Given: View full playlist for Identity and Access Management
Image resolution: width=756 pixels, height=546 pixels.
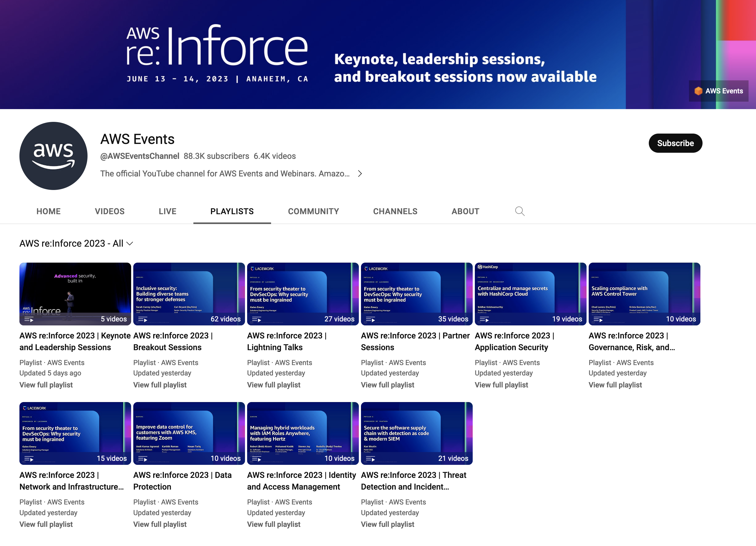Looking at the screenshot, I should 273,524.
